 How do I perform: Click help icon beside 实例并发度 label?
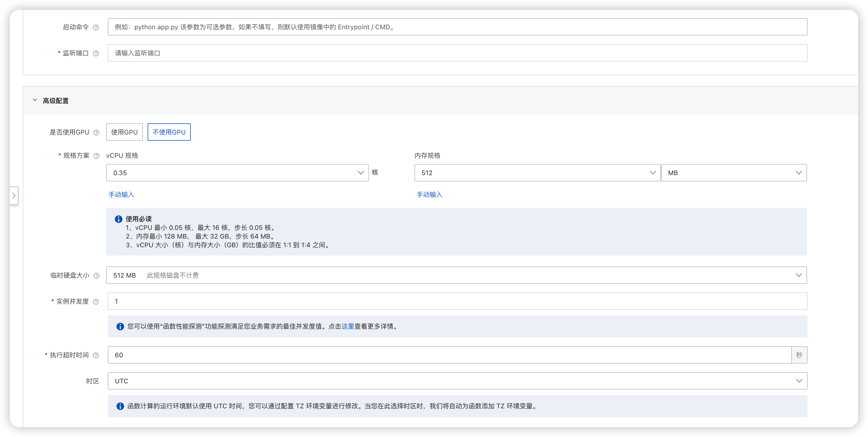point(96,301)
